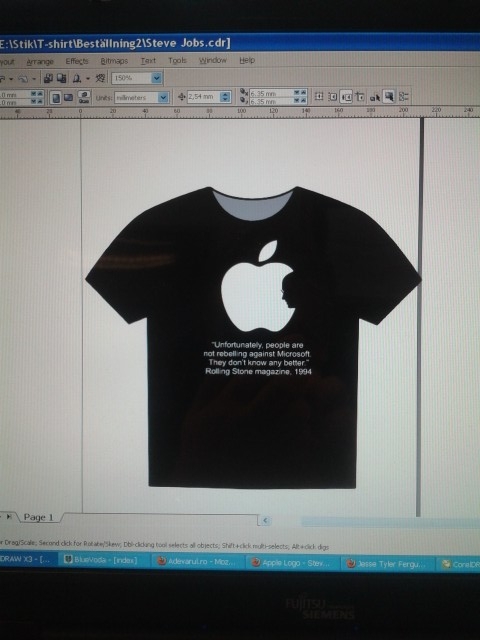Switch page orientation to Portrait

point(56,98)
